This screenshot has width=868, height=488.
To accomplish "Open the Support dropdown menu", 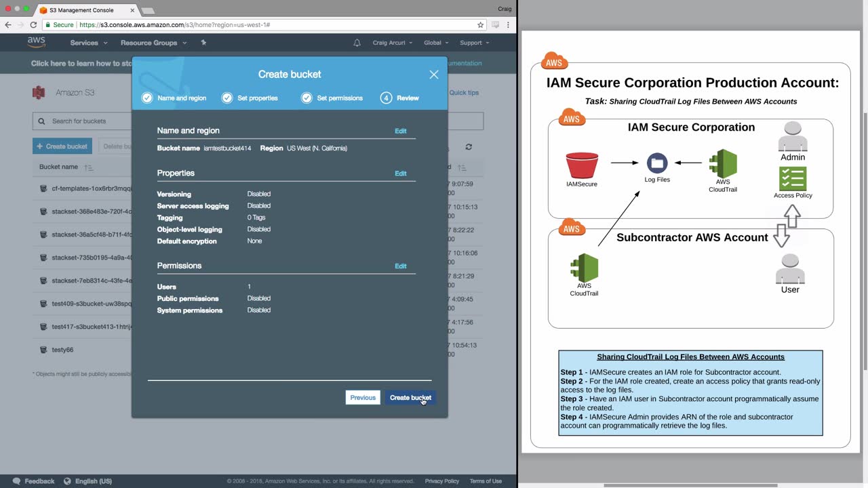I will pyautogui.click(x=475, y=43).
